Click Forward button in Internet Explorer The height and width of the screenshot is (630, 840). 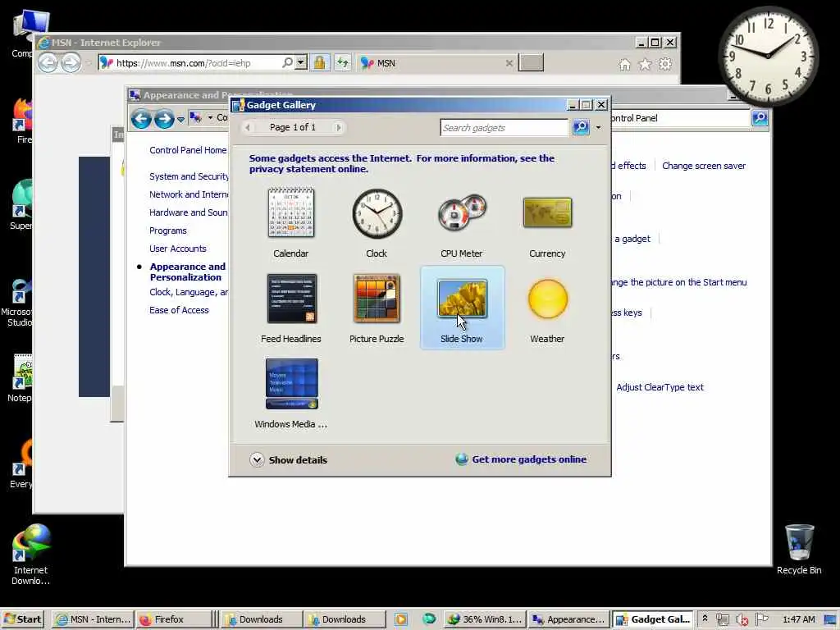point(71,62)
